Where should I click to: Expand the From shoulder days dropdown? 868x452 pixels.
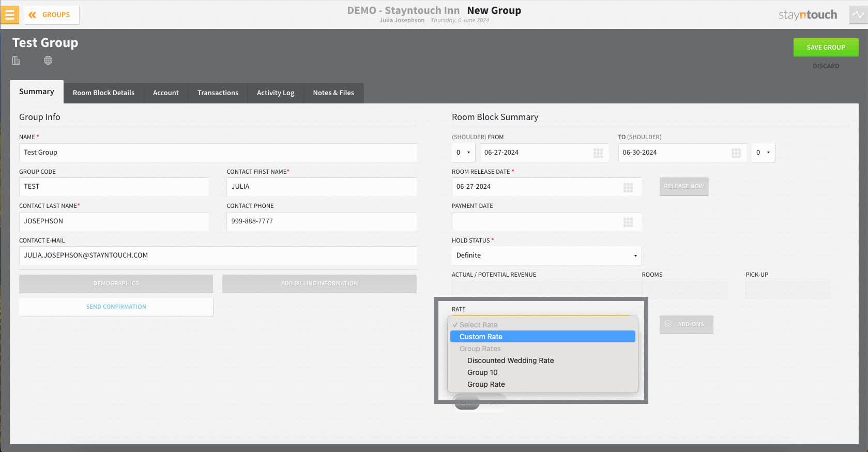click(463, 153)
